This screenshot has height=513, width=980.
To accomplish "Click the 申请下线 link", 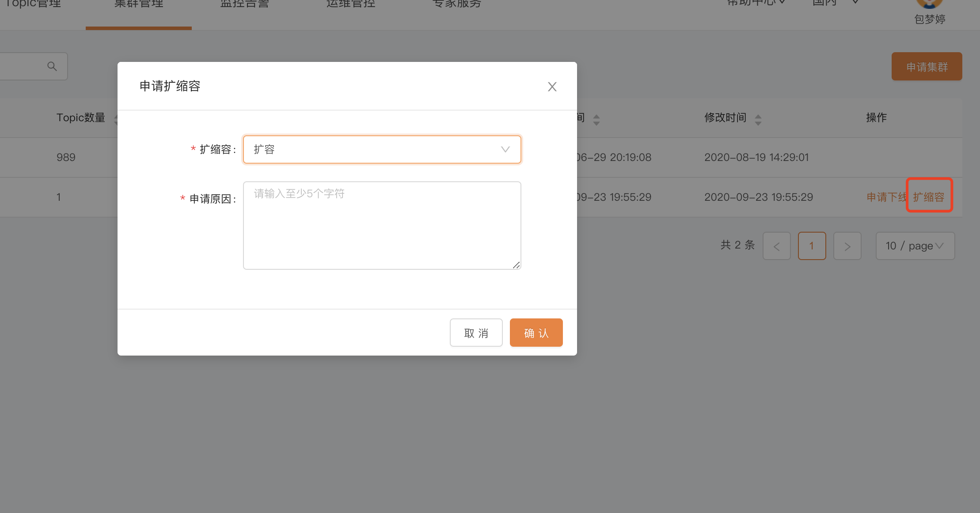I will [885, 197].
